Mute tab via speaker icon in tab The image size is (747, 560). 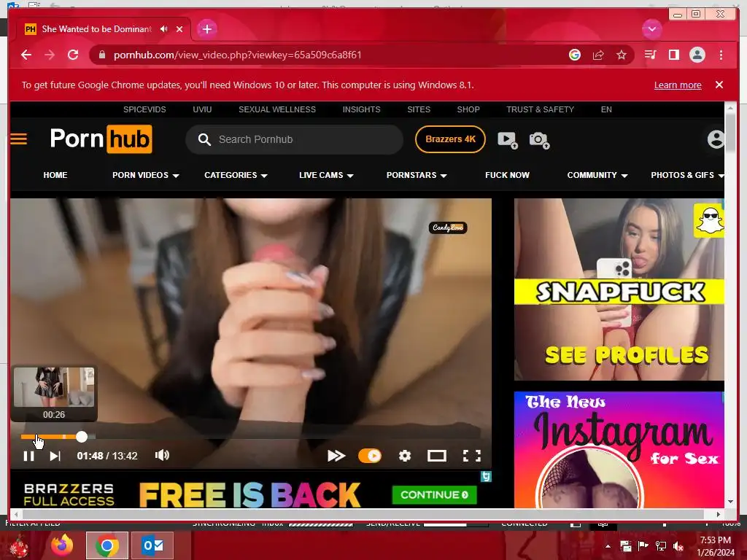coord(164,29)
